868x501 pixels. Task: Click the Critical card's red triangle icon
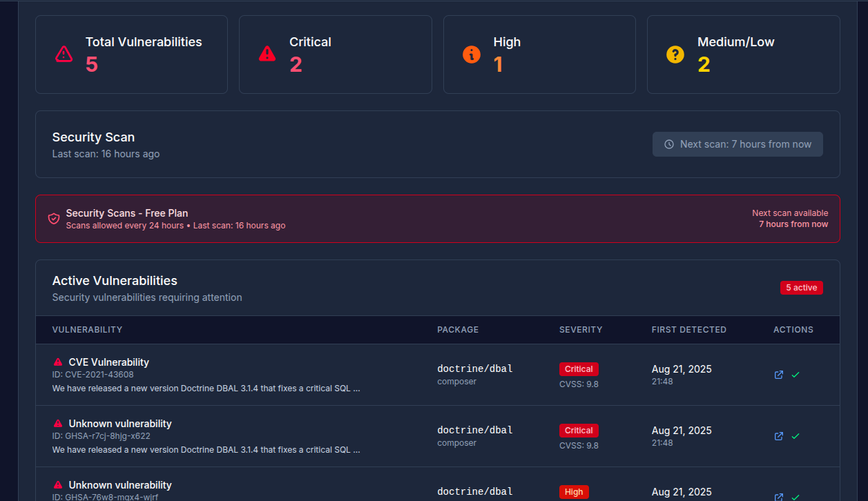[267, 54]
